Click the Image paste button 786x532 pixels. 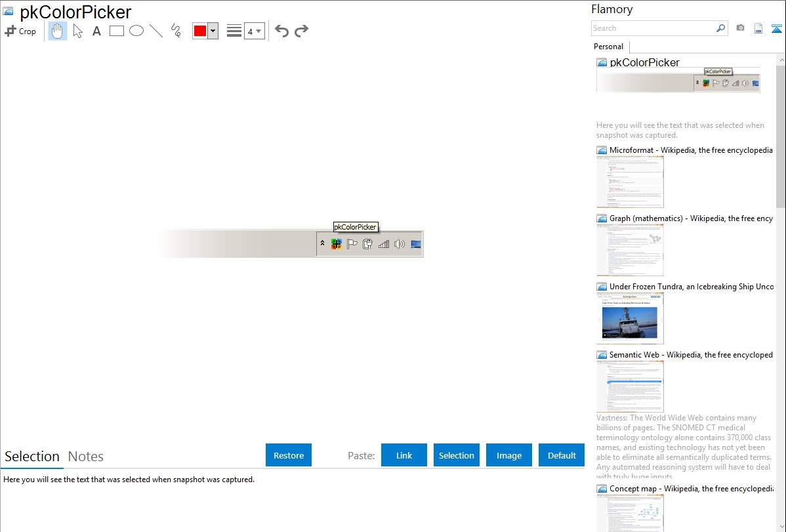point(508,455)
